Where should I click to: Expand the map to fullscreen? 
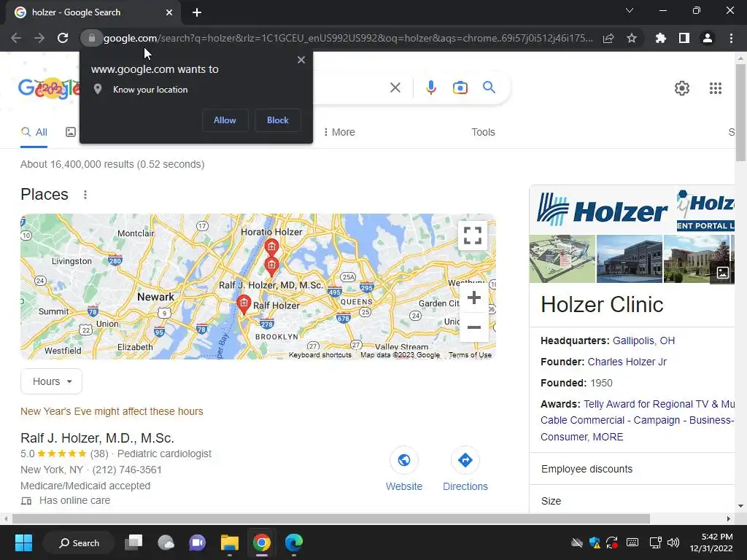pos(473,236)
